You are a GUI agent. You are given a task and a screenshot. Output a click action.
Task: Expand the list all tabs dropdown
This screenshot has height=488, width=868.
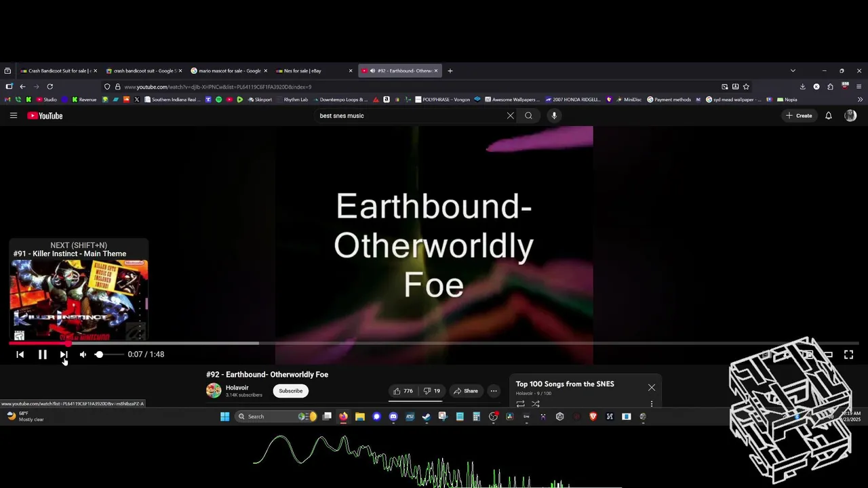click(x=793, y=70)
